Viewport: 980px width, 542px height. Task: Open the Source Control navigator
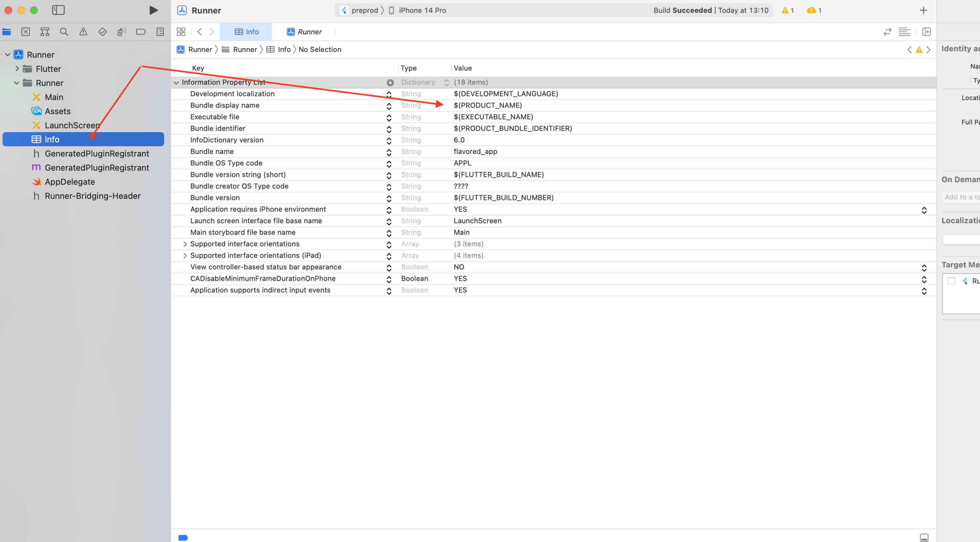tap(26, 32)
